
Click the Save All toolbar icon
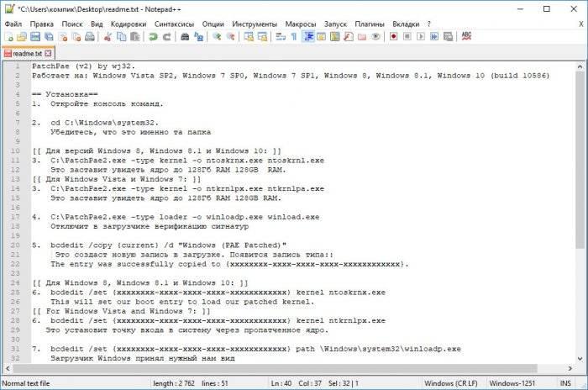[x=49, y=36]
